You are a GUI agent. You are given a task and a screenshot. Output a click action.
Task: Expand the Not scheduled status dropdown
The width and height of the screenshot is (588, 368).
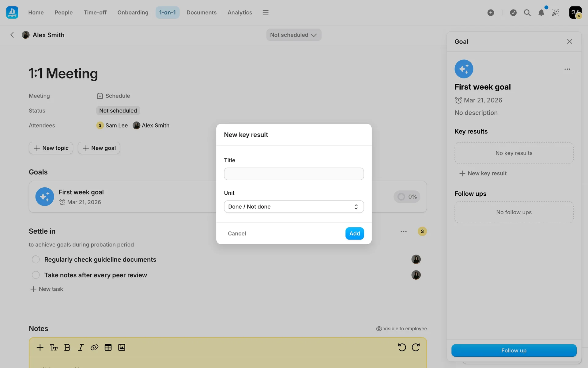pos(293,35)
